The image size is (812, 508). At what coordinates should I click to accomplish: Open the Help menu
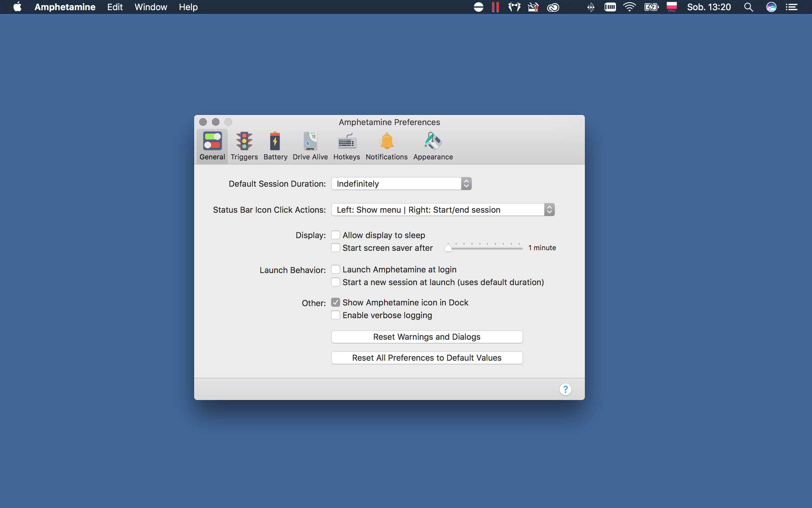188,7
